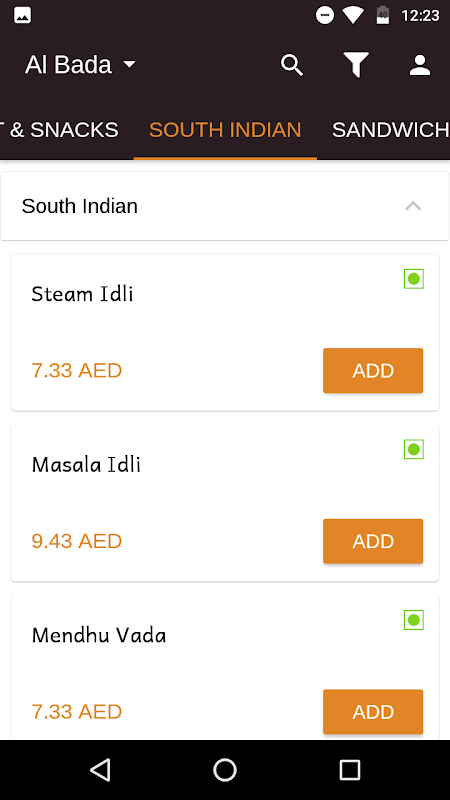The height and width of the screenshot is (800, 450).
Task: Tap the South Indian section header
Action: (225, 206)
